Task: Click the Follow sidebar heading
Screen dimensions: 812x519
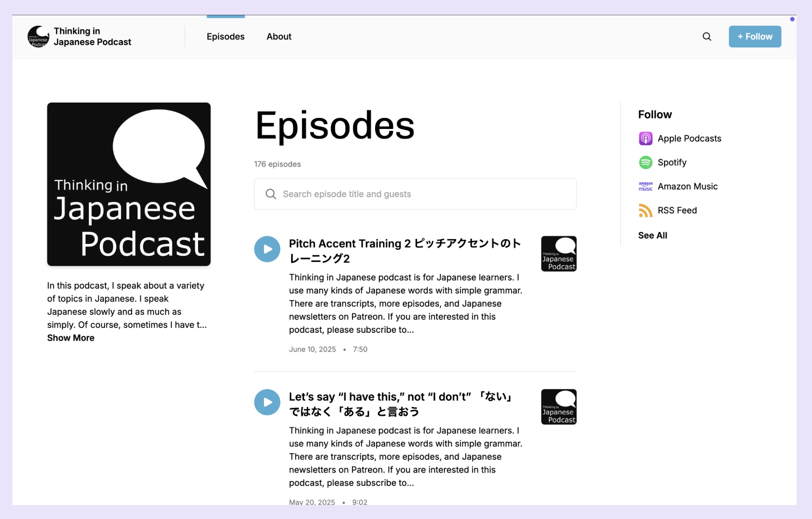Action: [x=655, y=115]
